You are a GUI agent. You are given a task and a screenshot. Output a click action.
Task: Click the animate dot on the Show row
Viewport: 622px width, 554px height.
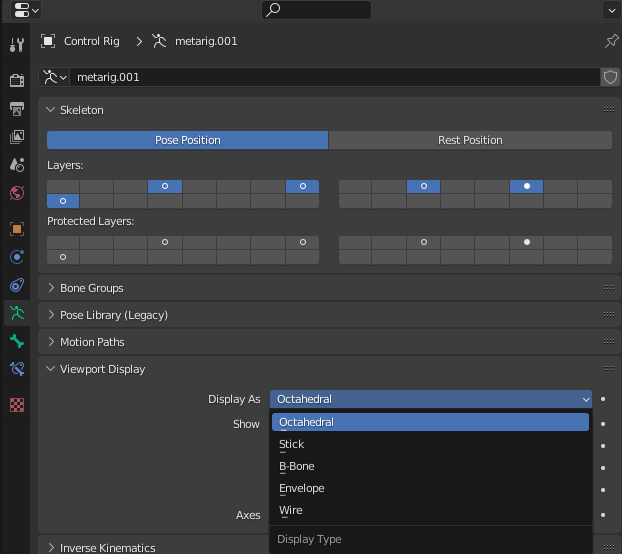coord(603,424)
